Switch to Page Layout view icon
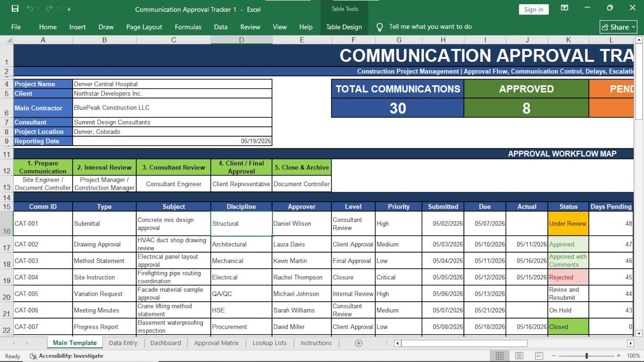The height and width of the screenshot is (362, 644). pyautogui.click(x=519, y=356)
